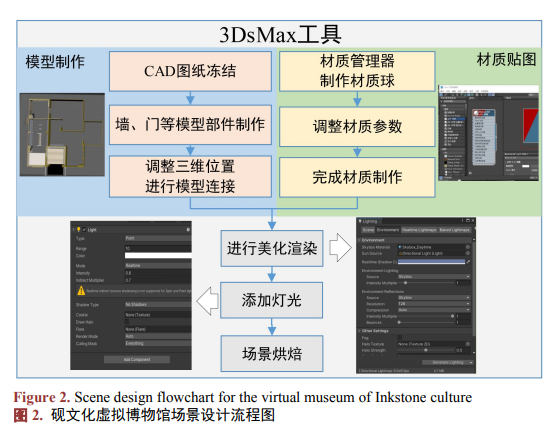This screenshot has height=431, width=559.
Task: Select the Environment tab in Lighting
Action: (388, 230)
